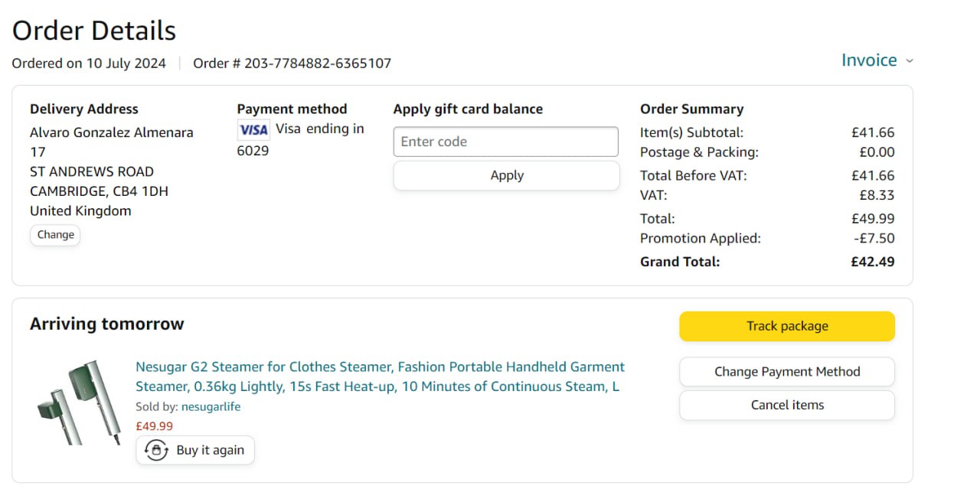Expand the Invoice dropdown chevron
980x502 pixels.
coord(910,61)
